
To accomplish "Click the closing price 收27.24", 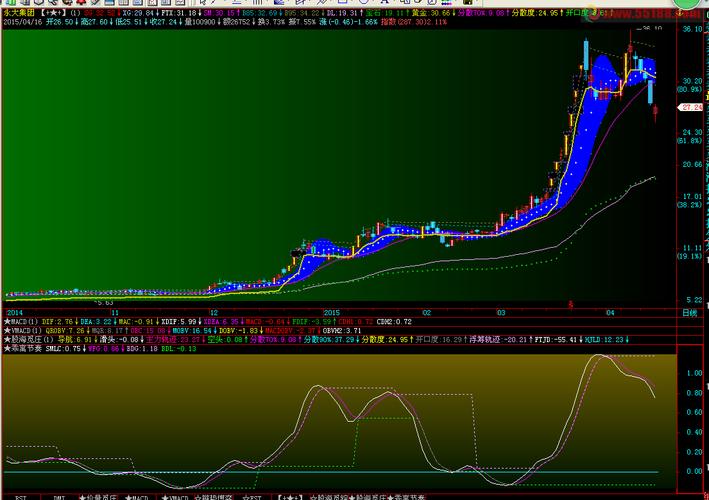I will coord(164,22).
